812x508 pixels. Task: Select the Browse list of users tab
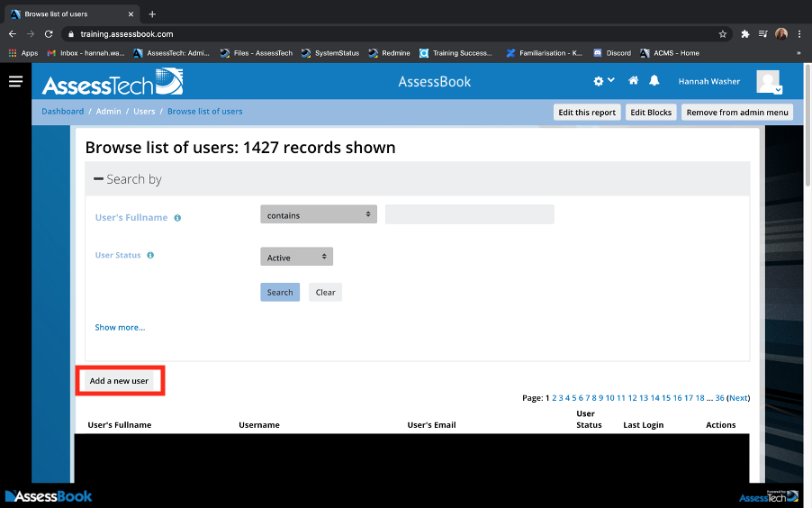tap(72, 14)
